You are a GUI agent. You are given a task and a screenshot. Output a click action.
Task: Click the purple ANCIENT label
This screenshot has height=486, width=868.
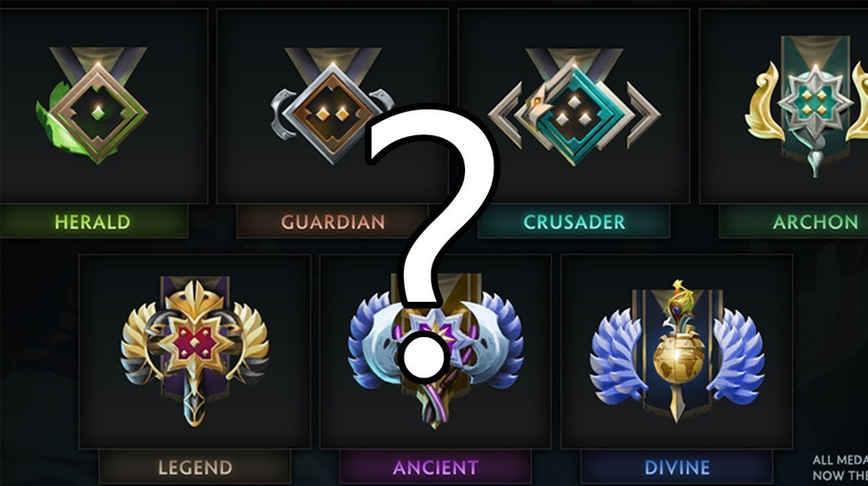coord(436,467)
